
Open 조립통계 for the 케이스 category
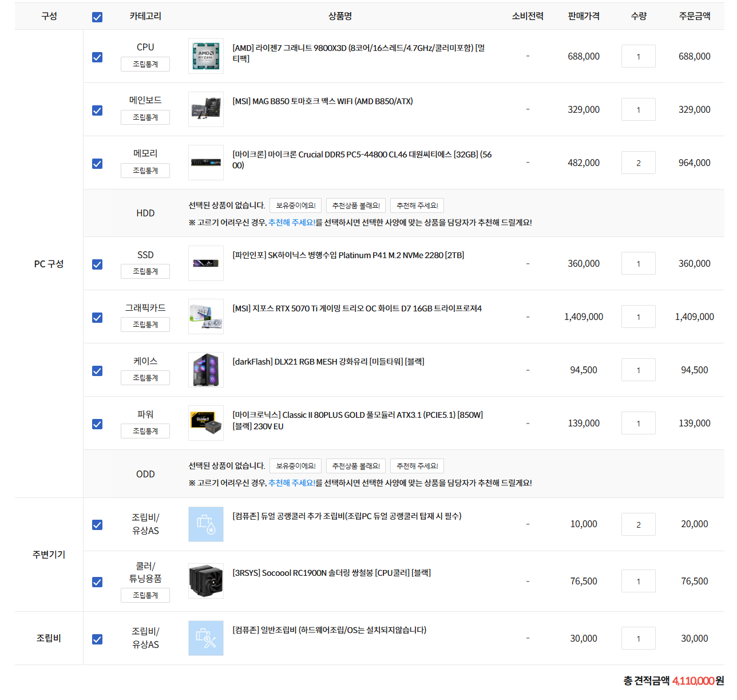(145, 378)
